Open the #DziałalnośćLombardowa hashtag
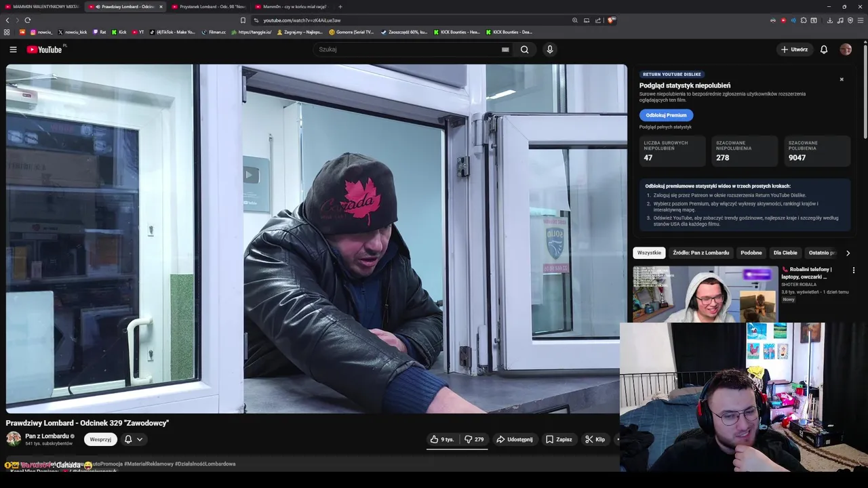 pos(205,464)
